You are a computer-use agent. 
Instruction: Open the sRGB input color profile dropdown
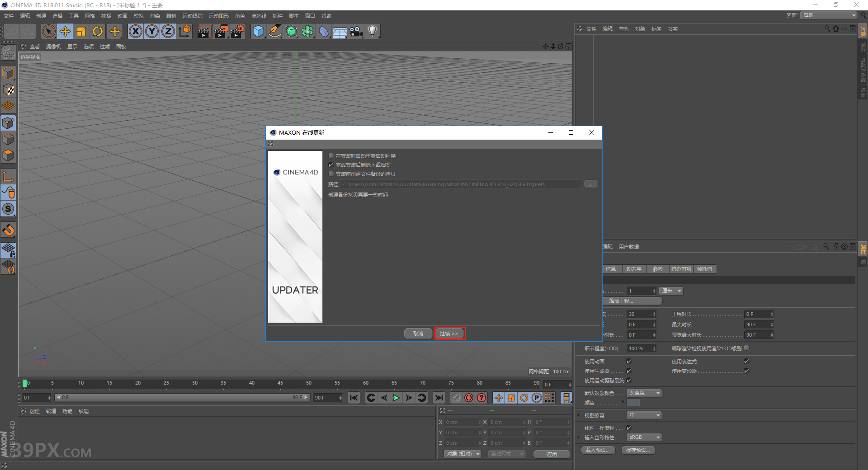[643, 437]
